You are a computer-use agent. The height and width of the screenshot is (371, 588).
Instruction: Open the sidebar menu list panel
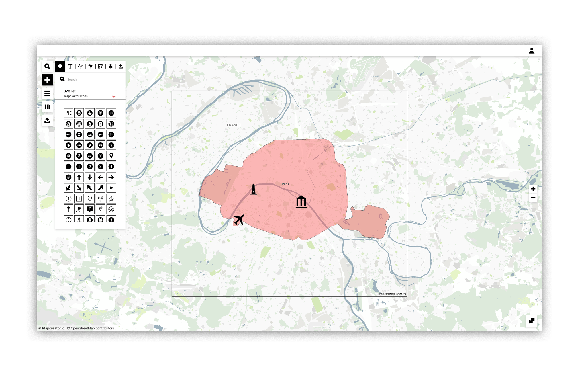pyautogui.click(x=47, y=93)
